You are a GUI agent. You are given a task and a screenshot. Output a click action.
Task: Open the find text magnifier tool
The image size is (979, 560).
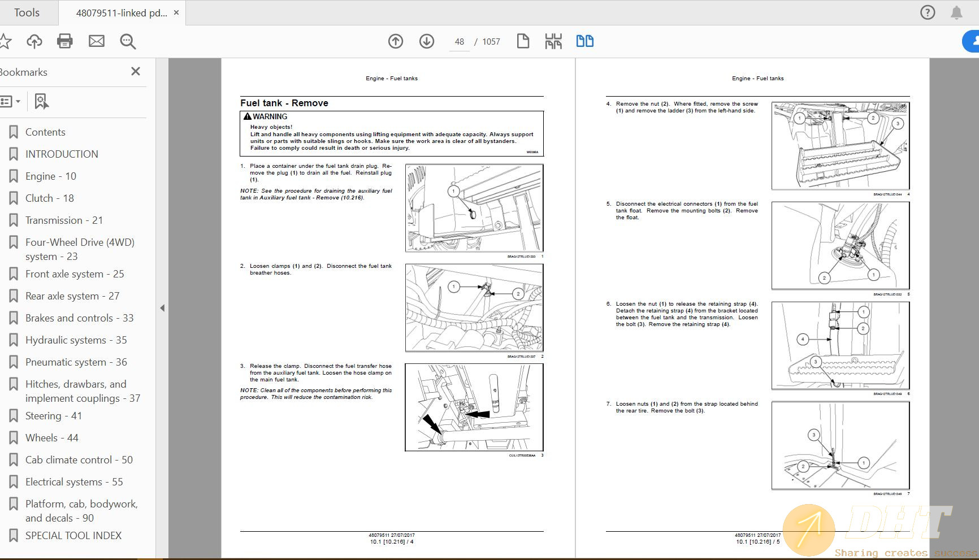(x=128, y=41)
